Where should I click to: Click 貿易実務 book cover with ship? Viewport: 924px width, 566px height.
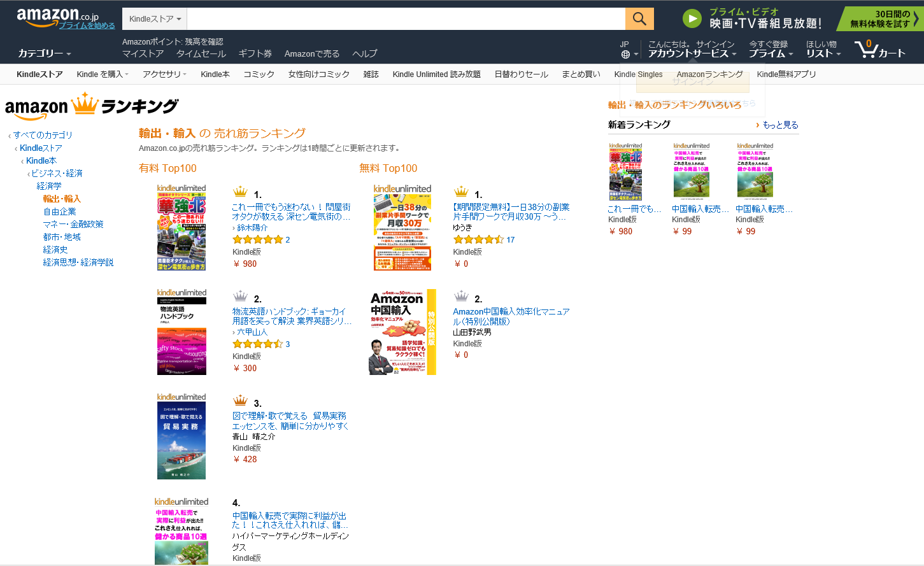point(181,436)
